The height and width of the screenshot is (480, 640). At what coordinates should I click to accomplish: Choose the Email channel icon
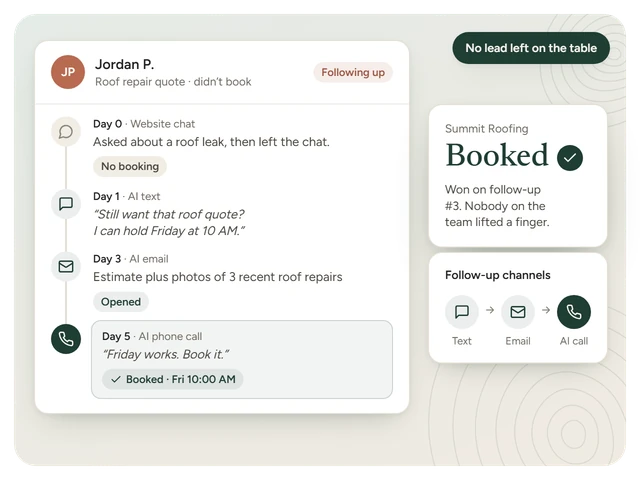point(518,312)
